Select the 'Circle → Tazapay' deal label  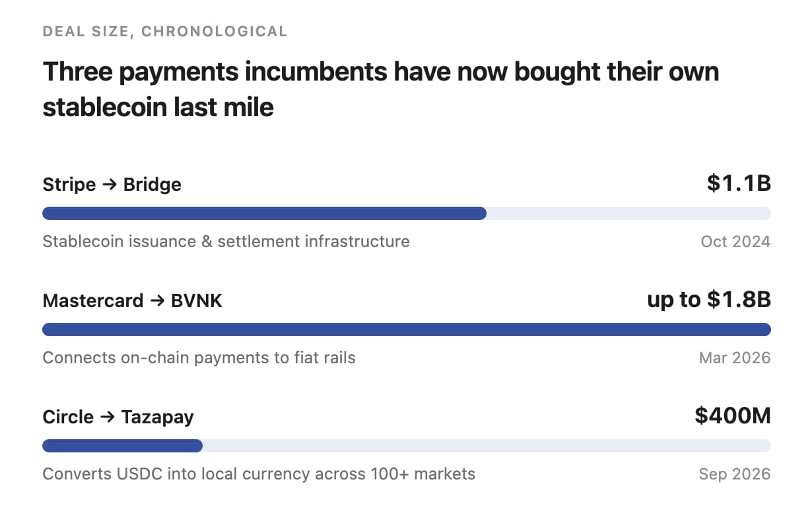(x=118, y=417)
